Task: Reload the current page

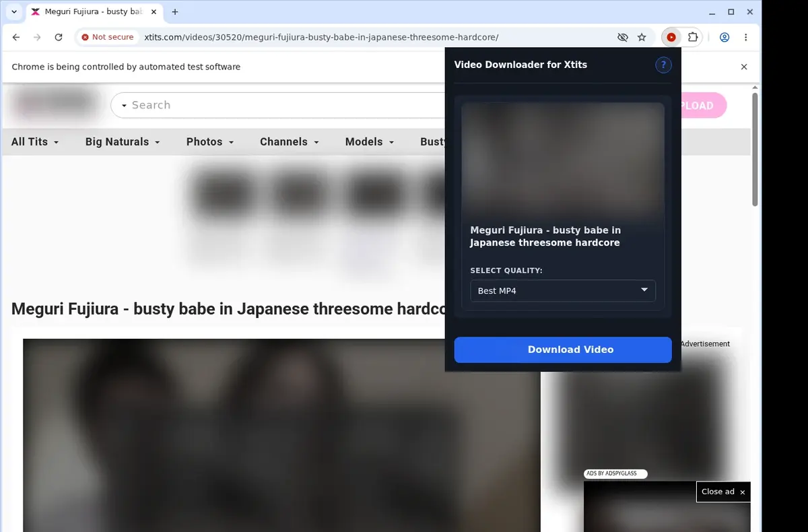Action: pos(59,37)
